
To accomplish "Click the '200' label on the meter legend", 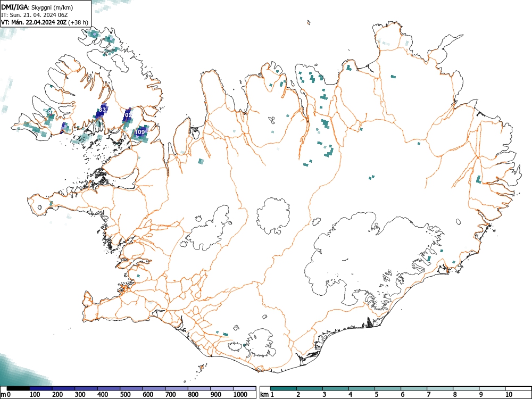I will point(57,395).
